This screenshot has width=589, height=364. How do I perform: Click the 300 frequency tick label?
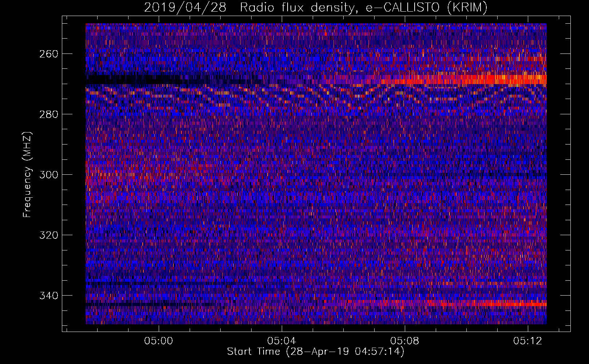(x=48, y=175)
